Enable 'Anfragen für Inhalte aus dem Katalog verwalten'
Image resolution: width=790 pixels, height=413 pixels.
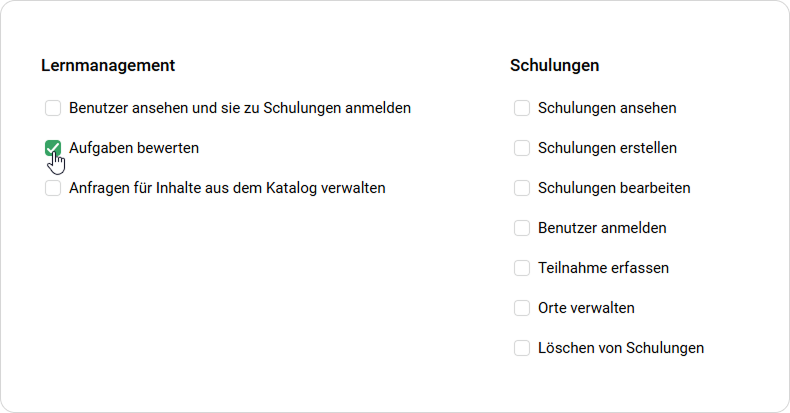pyautogui.click(x=53, y=188)
